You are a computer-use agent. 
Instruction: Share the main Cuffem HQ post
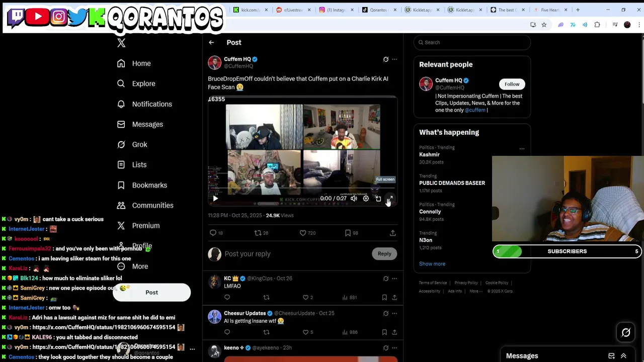tap(393, 233)
